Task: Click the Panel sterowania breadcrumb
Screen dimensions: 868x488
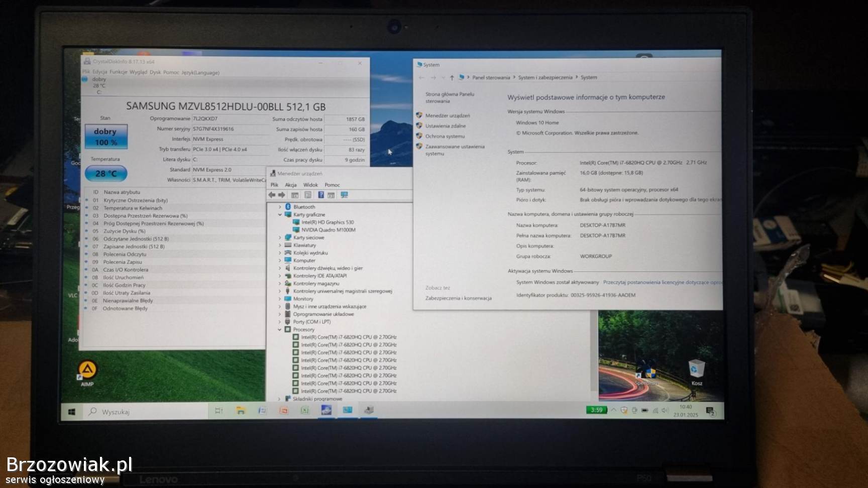Action: click(491, 77)
